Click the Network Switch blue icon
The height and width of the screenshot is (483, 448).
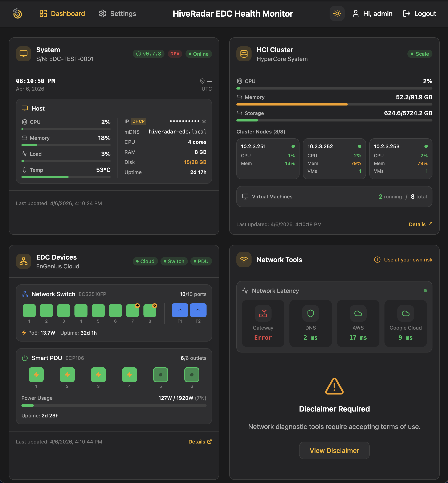25,294
